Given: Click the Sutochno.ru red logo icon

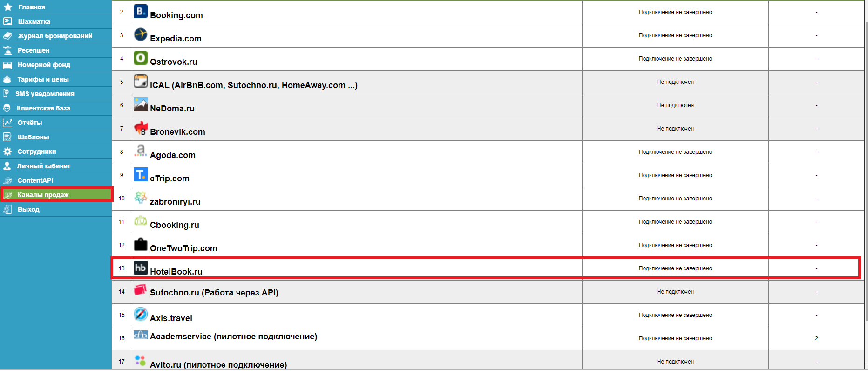Looking at the screenshot, I should pyautogui.click(x=141, y=290).
